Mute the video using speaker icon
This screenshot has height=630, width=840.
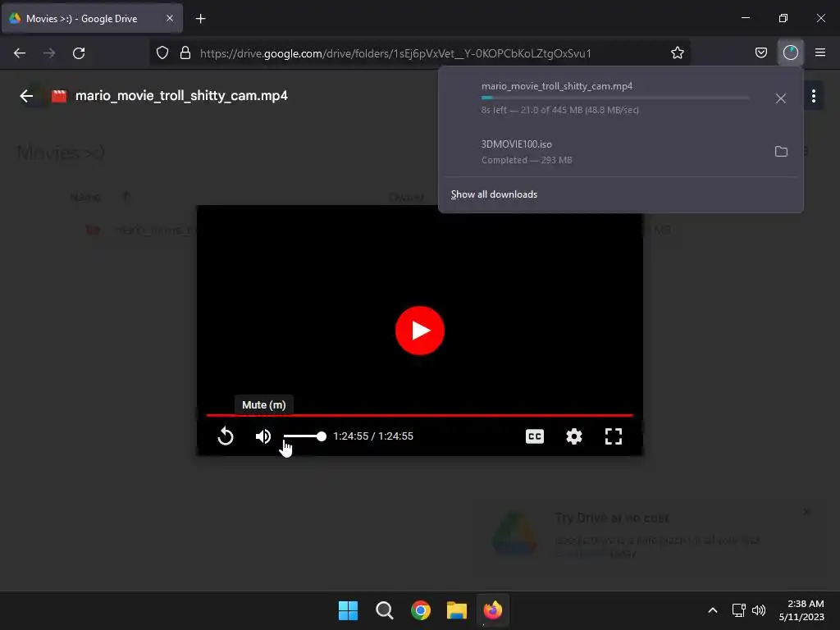(x=263, y=436)
